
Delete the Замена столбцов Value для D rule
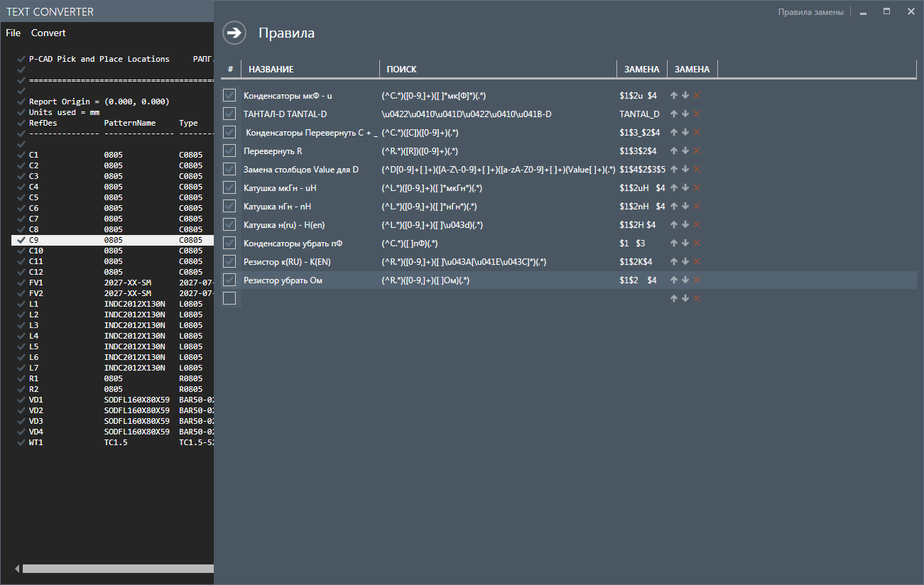click(x=697, y=169)
